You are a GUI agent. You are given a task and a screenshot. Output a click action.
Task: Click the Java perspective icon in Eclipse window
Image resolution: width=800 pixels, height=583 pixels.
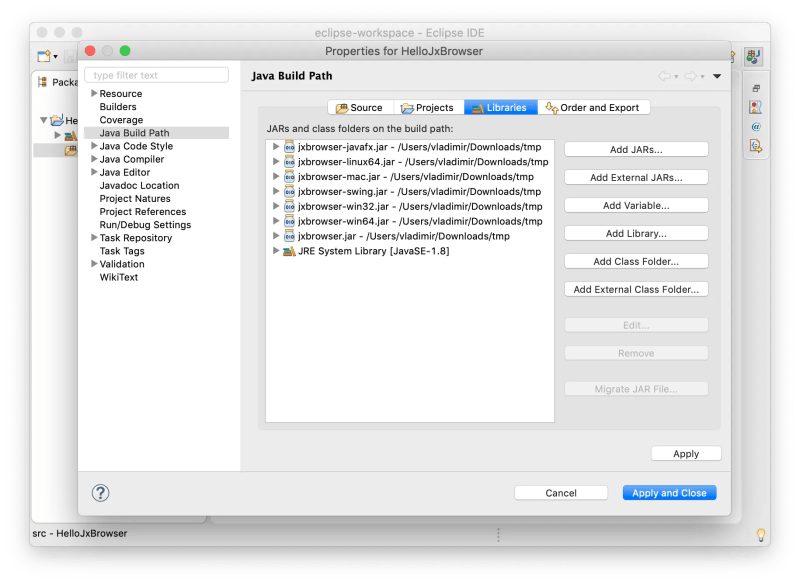tap(754, 56)
